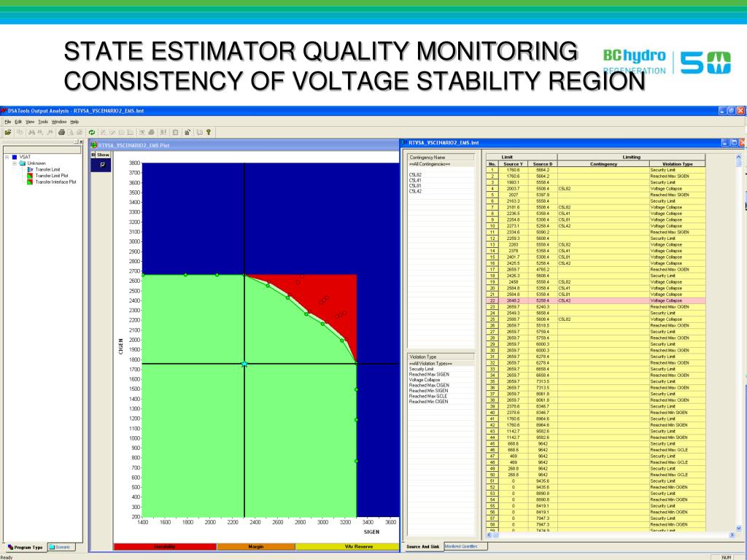The height and width of the screenshot is (560, 747).
Task: Click the Source D column header
Action: click(x=543, y=164)
